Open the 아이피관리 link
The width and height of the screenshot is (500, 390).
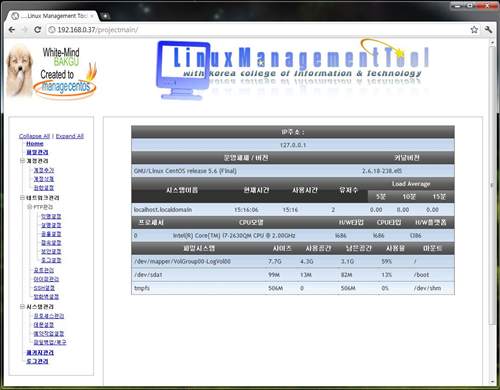46,279
